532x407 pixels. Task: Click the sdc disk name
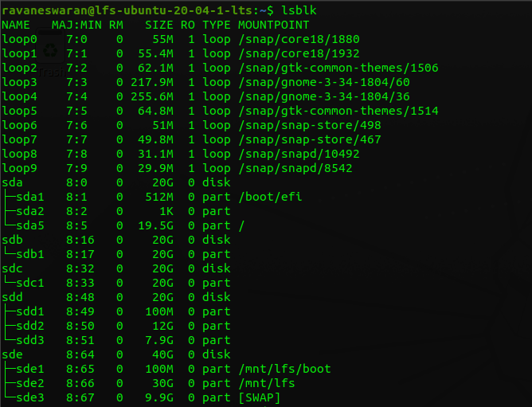click(12, 269)
